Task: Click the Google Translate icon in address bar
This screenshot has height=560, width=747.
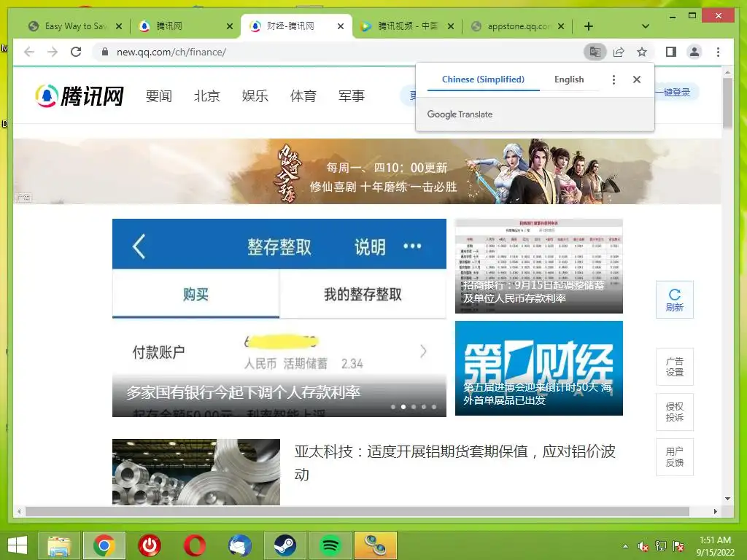Action: [x=595, y=52]
